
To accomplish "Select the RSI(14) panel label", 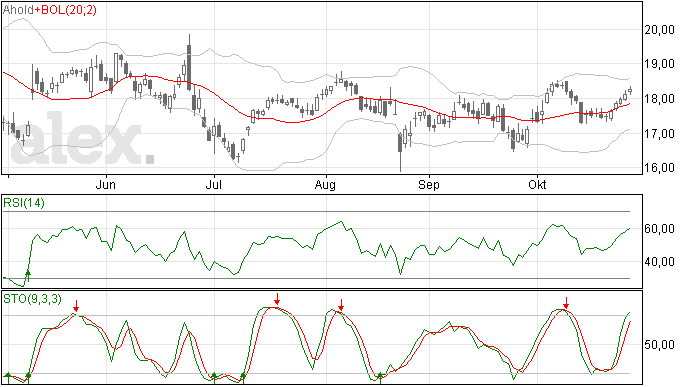I will coord(24,203).
